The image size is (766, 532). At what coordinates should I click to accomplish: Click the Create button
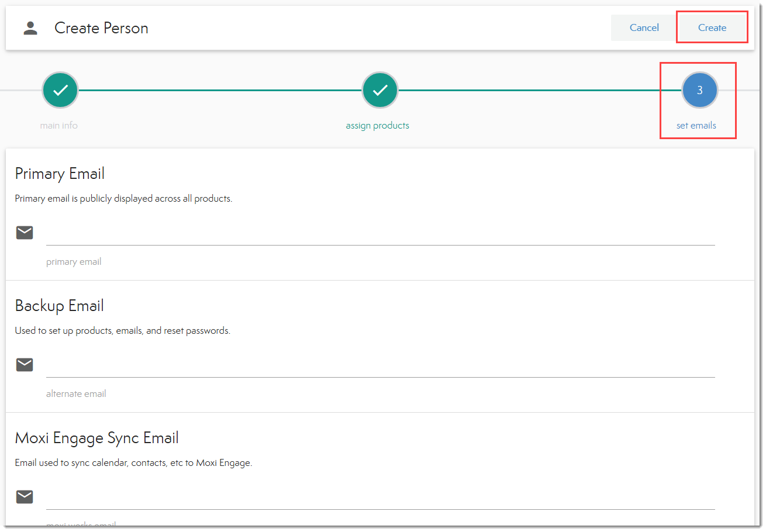tap(712, 27)
